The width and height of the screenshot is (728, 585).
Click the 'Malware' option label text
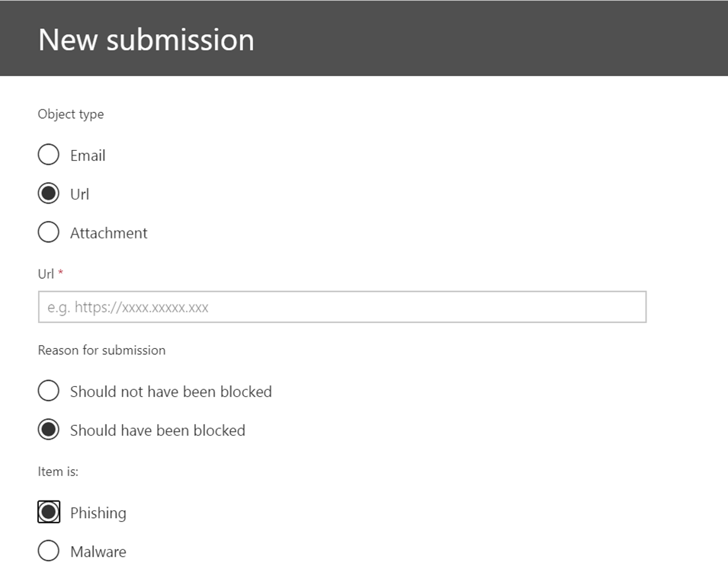tap(98, 551)
